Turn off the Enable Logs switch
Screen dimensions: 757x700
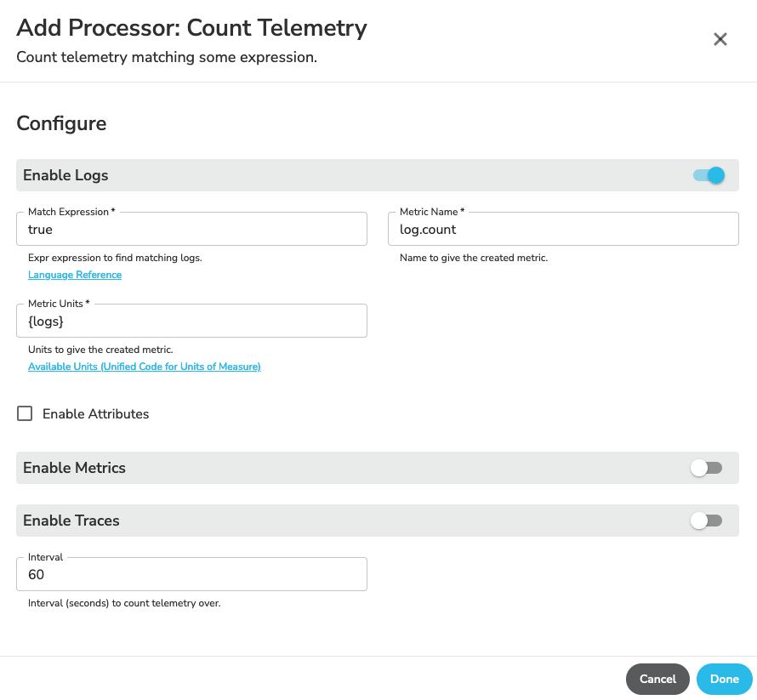pos(709,175)
